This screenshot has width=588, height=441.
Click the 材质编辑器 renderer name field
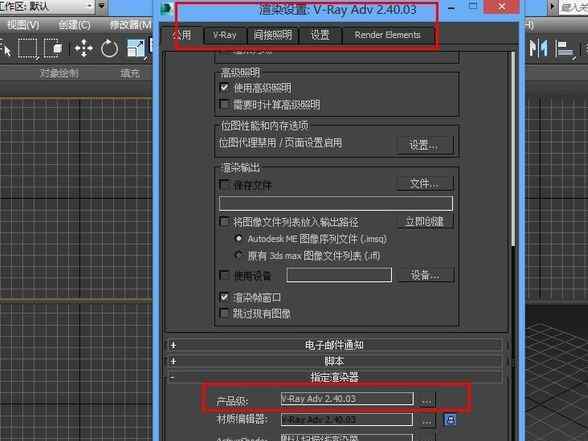[x=347, y=420]
